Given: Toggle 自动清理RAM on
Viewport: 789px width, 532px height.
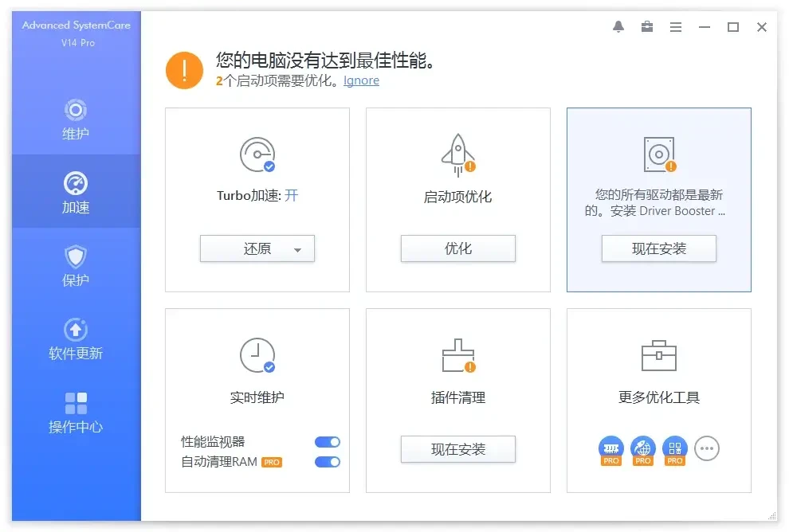Looking at the screenshot, I should (327, 461).
